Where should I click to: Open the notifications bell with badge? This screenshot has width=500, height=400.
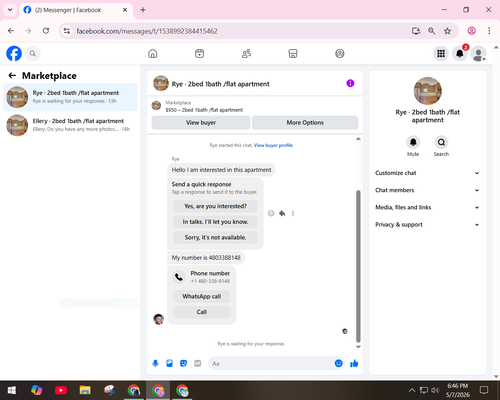(x=460, y=53)
